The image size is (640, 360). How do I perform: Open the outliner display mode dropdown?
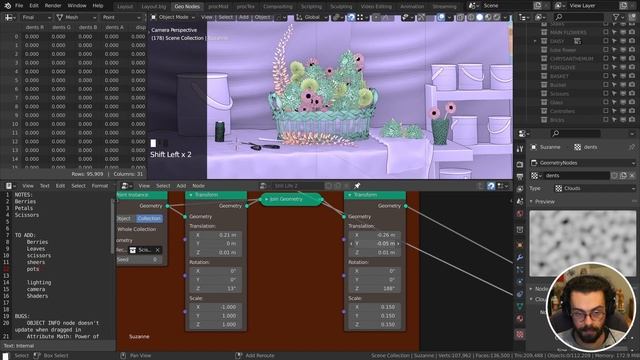tap(523, 17)
